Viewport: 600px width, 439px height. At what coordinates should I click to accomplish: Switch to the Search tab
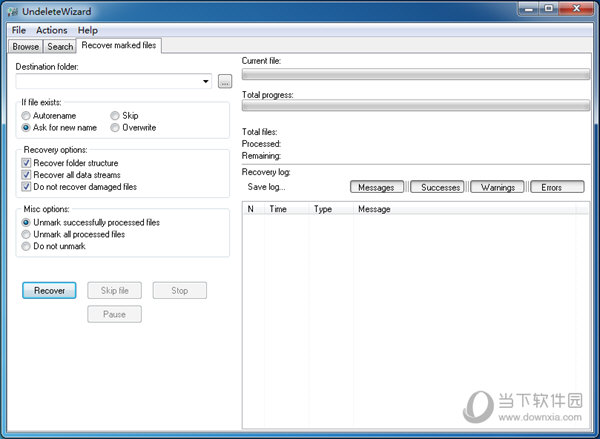60,47
